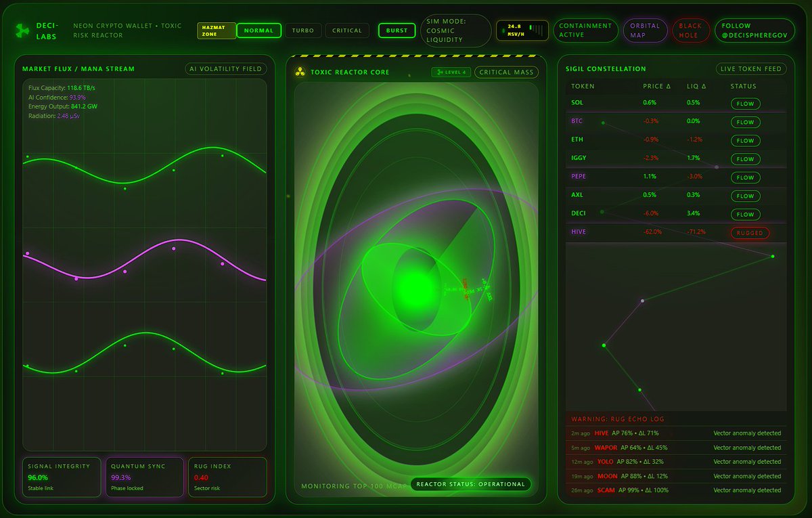Select the BTC token name

coord(577,121)
